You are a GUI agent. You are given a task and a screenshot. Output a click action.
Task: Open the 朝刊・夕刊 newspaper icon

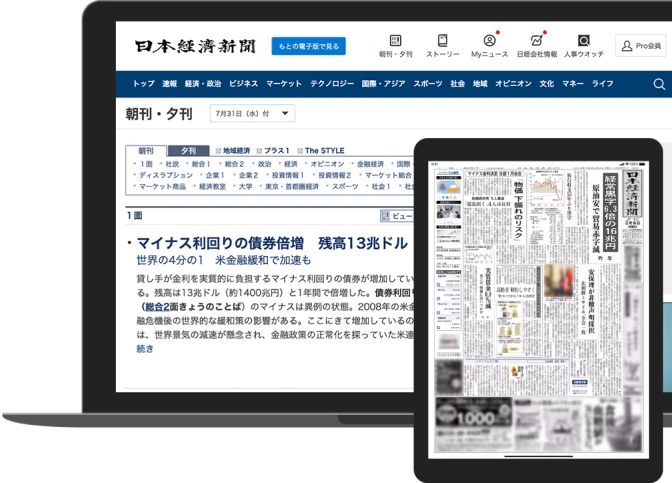coord(395,40)
